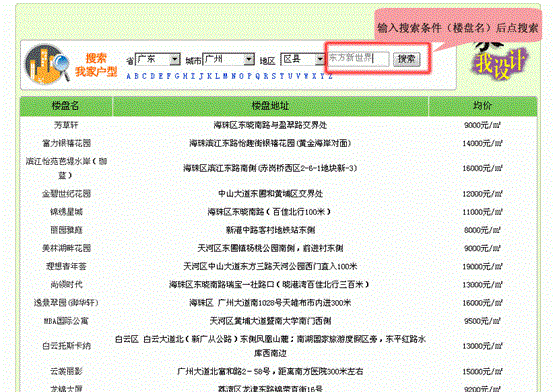Select the 芳草轩 property name
This screenshot has width=555, height=392.
66,125
